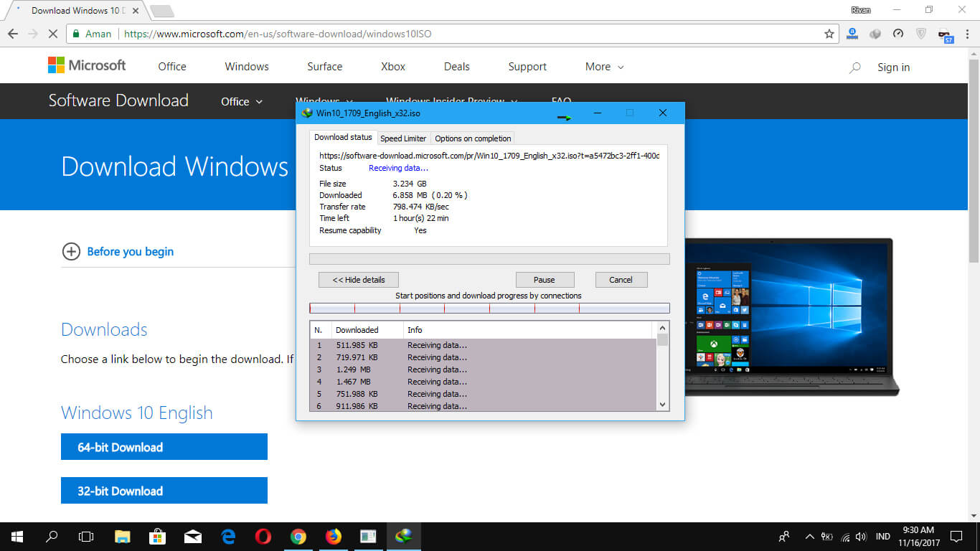980x551 pixels.
Task: Click the IND input language indicator
Action: tap(883, 537)
